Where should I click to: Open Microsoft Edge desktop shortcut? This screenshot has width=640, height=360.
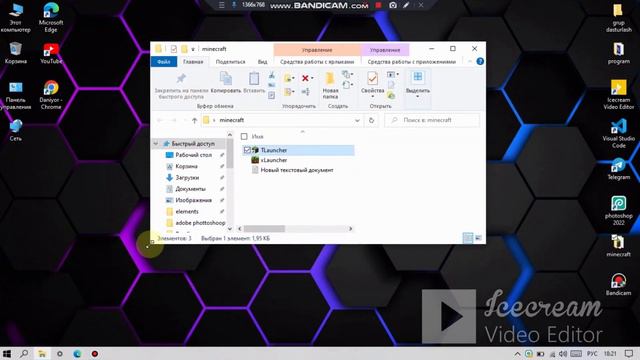(51, 18)
